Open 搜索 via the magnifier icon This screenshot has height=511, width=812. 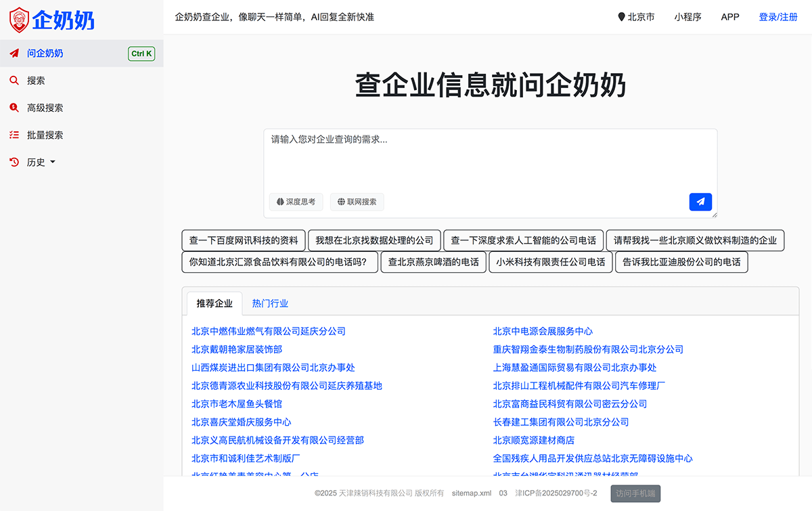[15, 81]
